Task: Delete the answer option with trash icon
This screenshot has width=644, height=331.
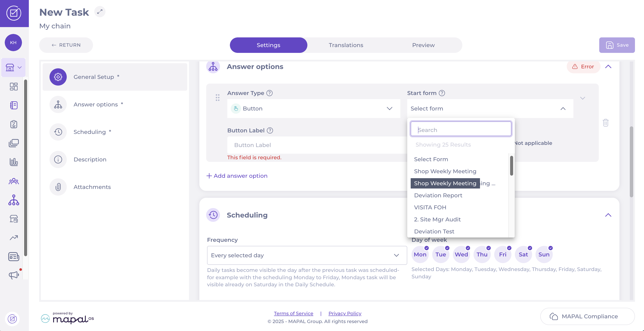Action: pyautogui.click(x=605, y=123)
